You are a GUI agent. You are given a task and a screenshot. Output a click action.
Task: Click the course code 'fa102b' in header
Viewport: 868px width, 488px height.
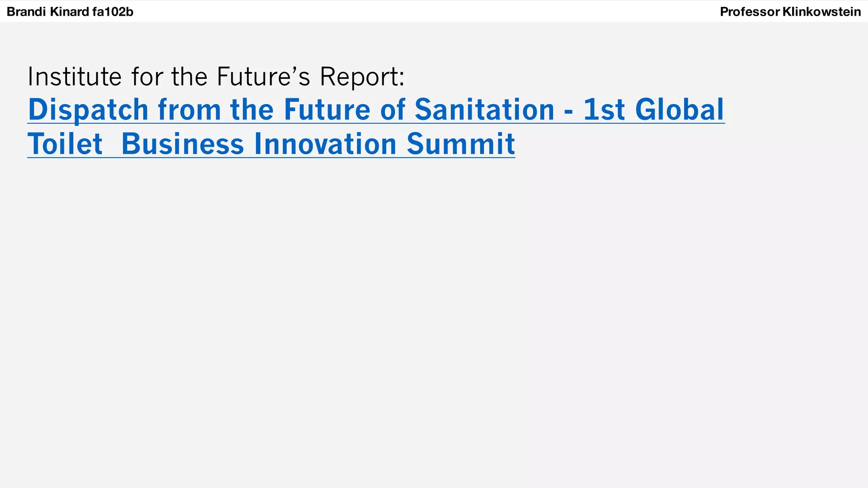point(113,12)
